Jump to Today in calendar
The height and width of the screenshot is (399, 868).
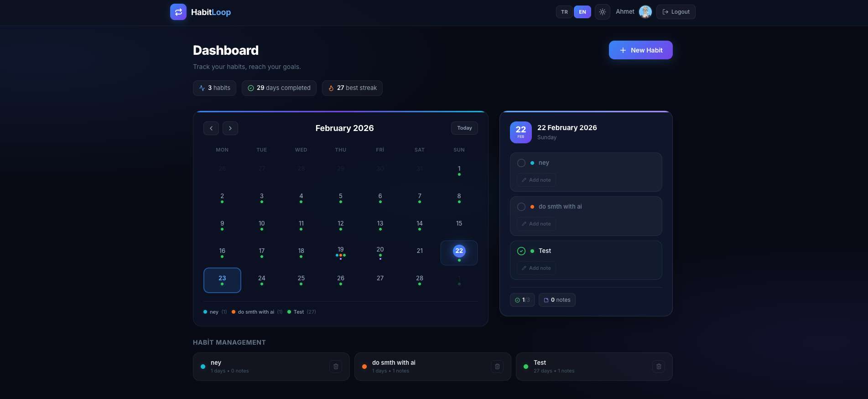465,128
